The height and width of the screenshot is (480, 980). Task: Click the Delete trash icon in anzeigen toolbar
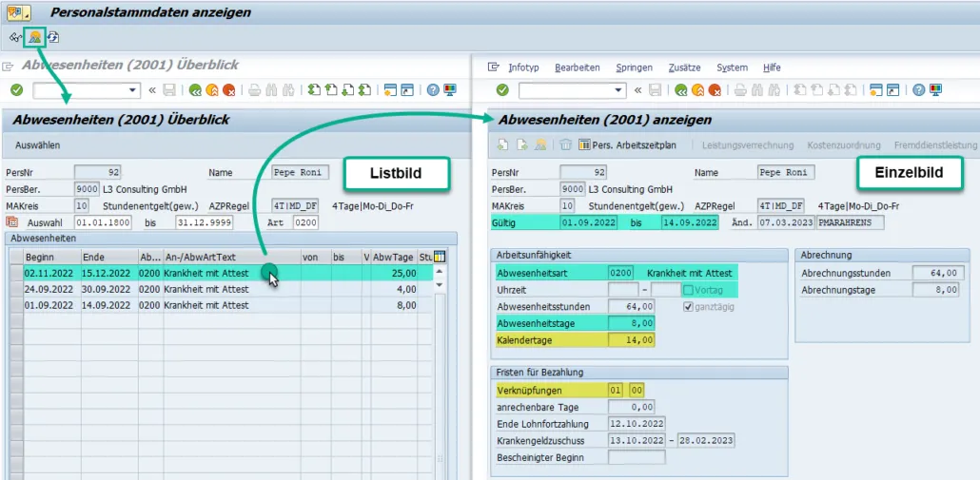coord(565,145)
